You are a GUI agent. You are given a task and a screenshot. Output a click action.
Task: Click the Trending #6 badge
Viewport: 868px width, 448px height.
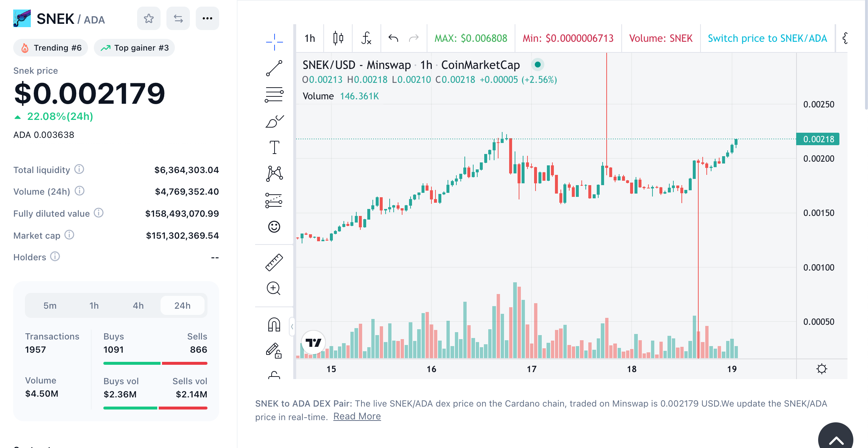pos(51,48)
